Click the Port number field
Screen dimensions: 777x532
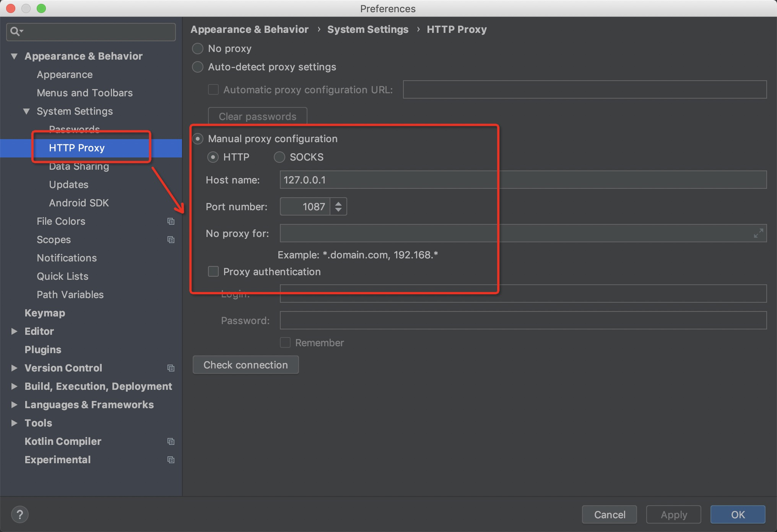click(305, 207)
